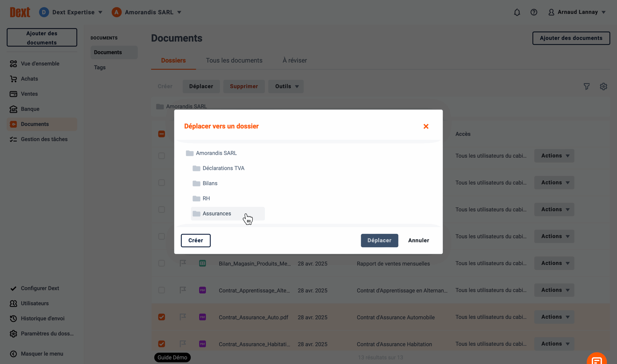Check the Bilan_Magasin_Produits row checkbox

(161, 263)
